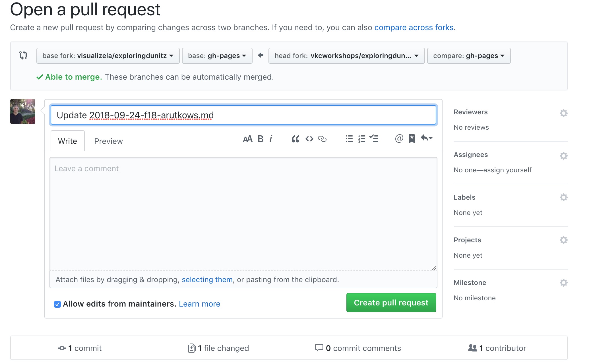This screenshot has height=364, width=591.
Task: Select the Write tab
Action: (67, 141)
